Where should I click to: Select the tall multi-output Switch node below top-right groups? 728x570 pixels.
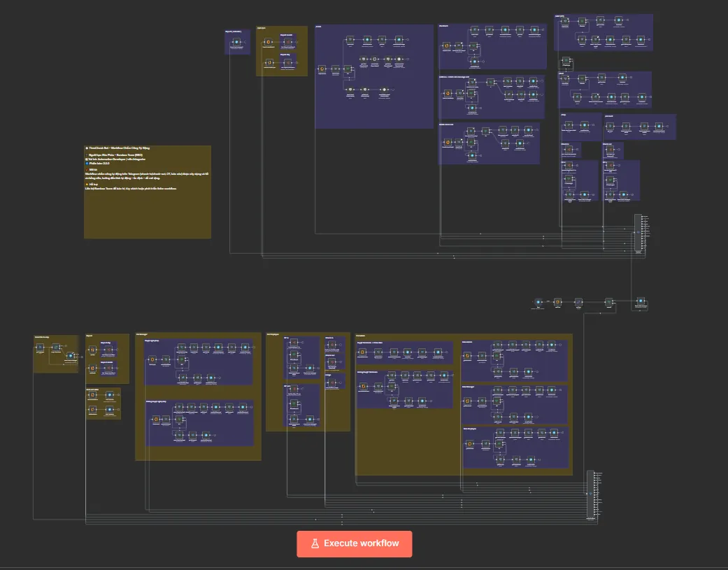click(x=638, y=232)
